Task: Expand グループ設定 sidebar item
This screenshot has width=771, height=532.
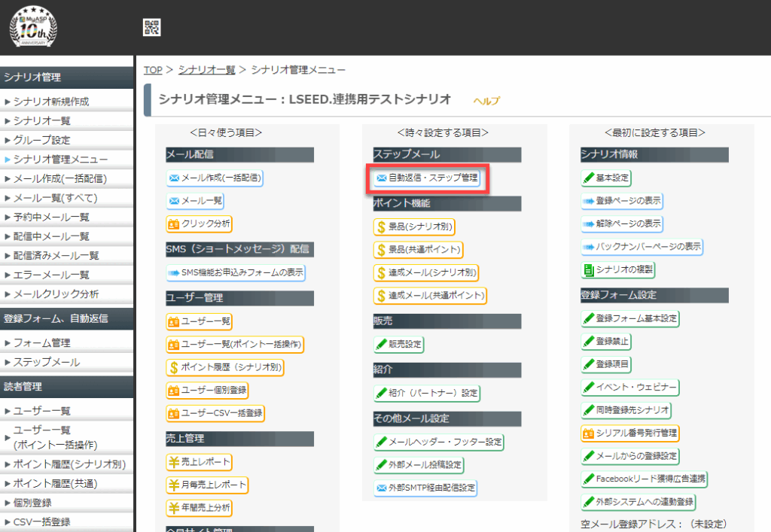Action: [42, 140]
